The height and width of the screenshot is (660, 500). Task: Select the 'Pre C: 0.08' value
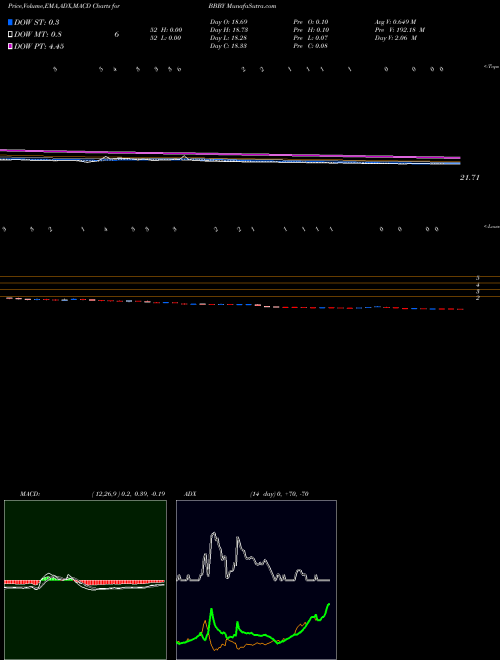click(311, 46)
